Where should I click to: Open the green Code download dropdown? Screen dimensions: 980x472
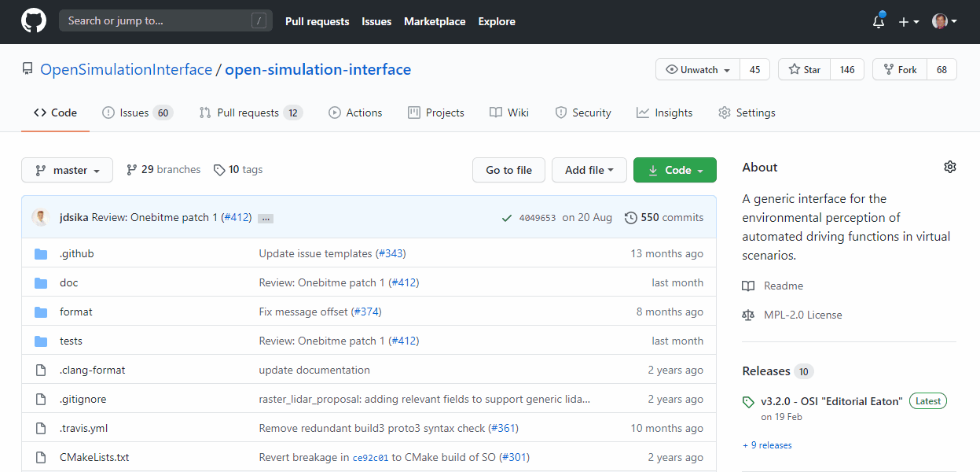coord(675,170)
